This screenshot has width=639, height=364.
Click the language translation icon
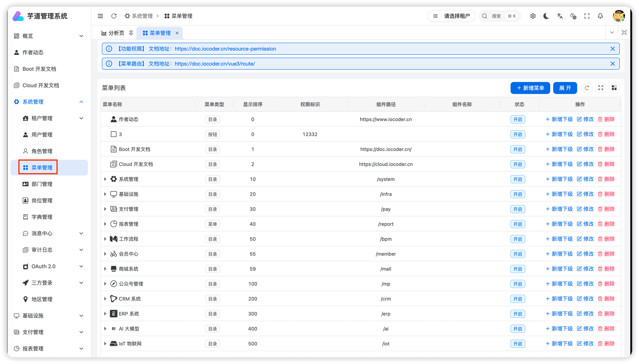click(560, 16)
